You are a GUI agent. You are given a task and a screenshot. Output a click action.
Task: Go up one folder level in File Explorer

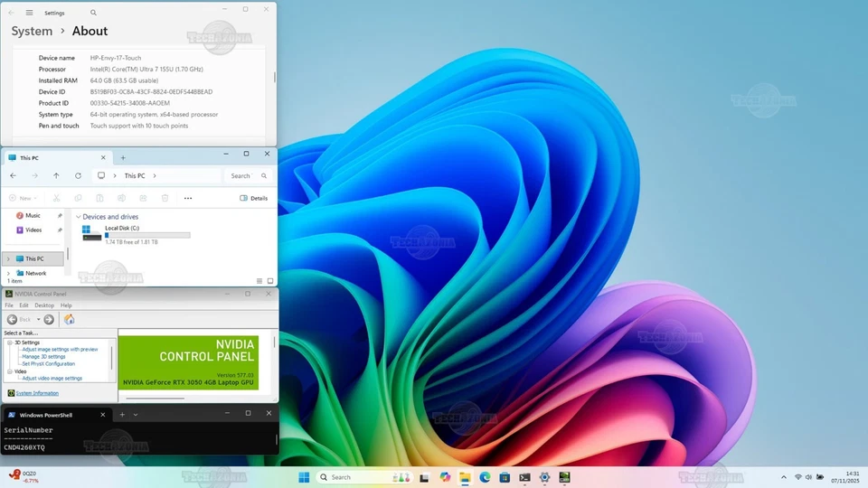[56, 175]
